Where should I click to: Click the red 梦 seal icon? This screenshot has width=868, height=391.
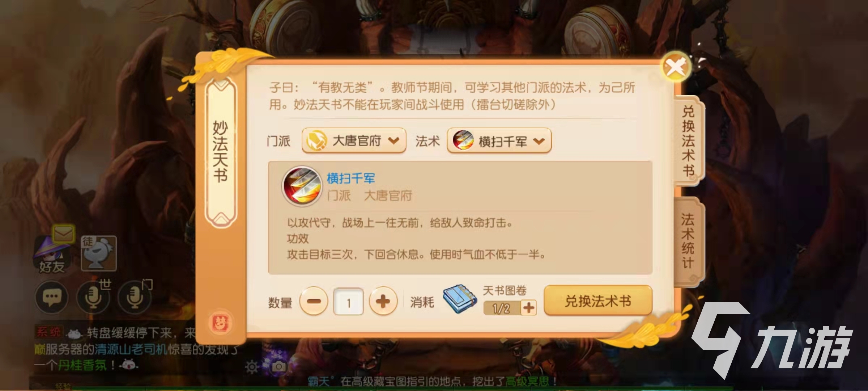(221, 323)
